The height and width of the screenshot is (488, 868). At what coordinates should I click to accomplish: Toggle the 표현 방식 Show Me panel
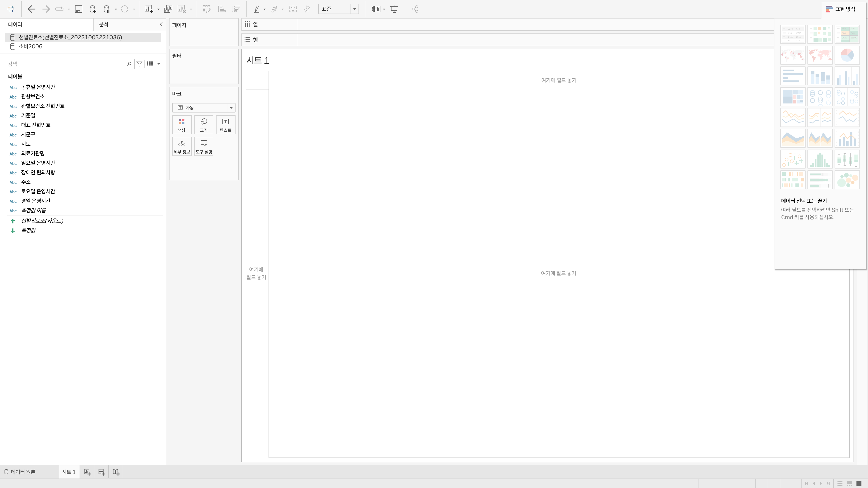click(840, 9)
